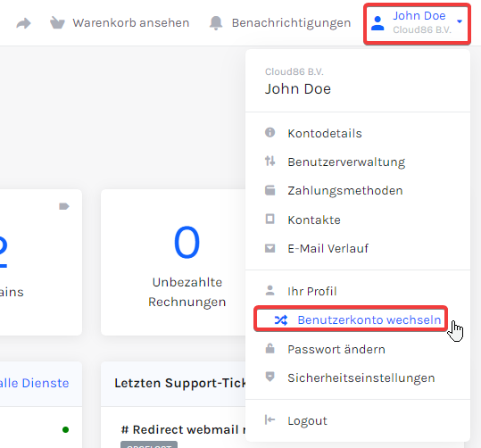Click the tag icon on domains card

64,206
